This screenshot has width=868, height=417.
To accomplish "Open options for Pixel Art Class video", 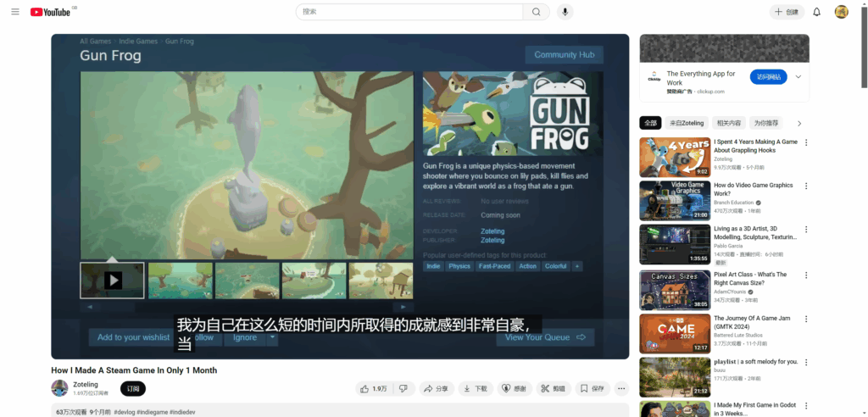I will [x=806, y=275].
